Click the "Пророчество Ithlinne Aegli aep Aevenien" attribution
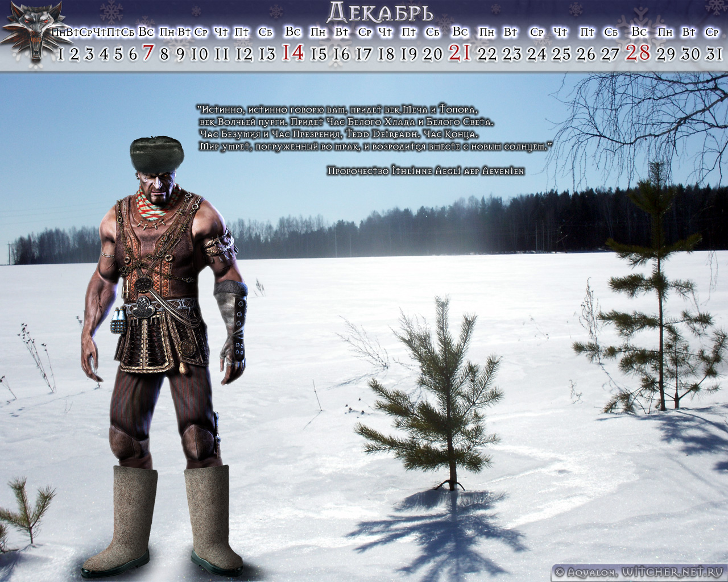The width and height of the screenshot is (728, 582). [x=426, y=171]
